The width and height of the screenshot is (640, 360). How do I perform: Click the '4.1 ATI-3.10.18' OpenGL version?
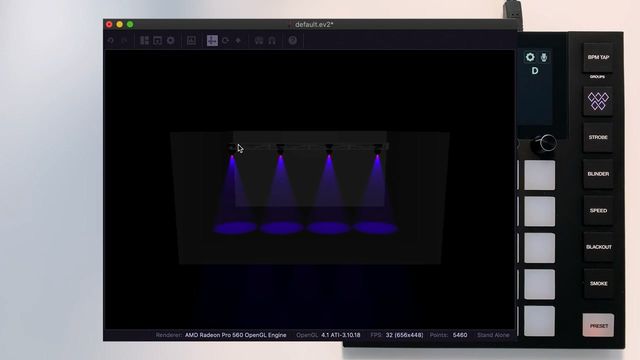[340, 335]
